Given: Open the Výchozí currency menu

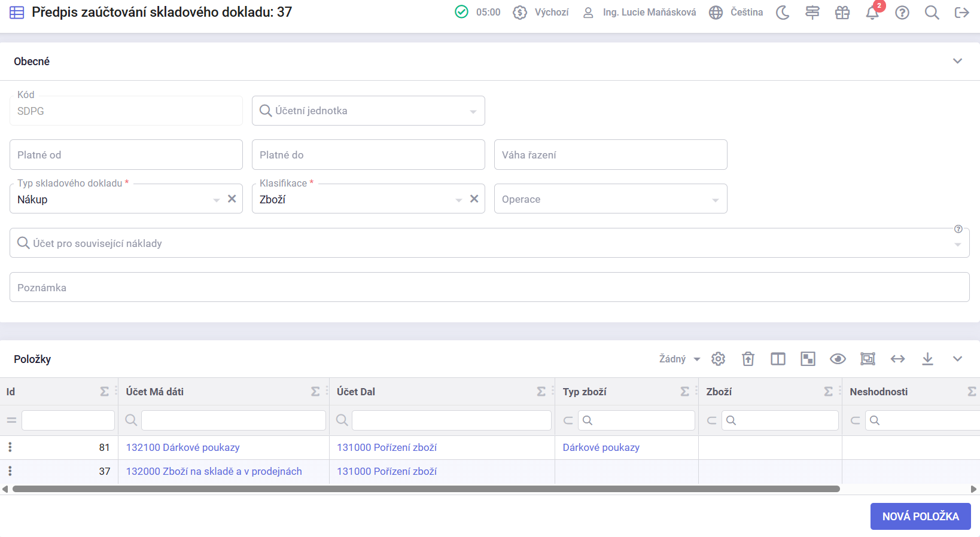Looking at the screenshot, I should (x=541, y=13).
